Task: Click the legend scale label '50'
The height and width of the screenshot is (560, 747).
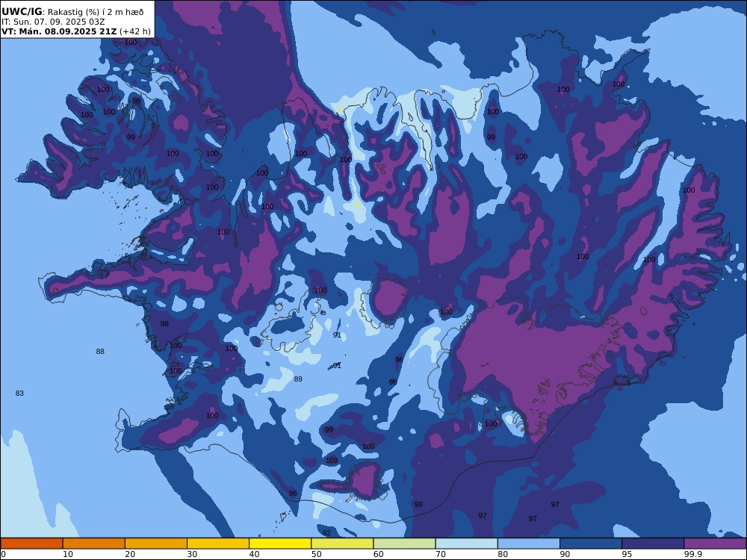Action: (316, 554)
